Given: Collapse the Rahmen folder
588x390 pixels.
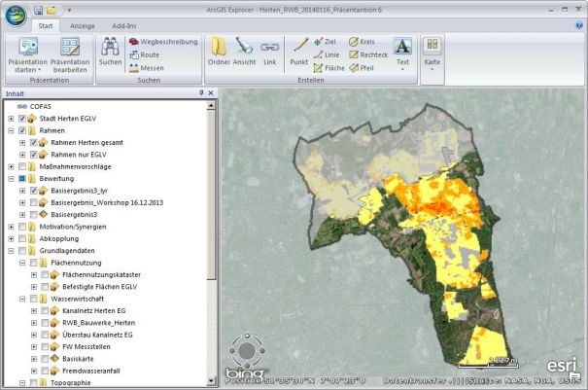Looking at the screenshot, I should [x=11, y=130].
